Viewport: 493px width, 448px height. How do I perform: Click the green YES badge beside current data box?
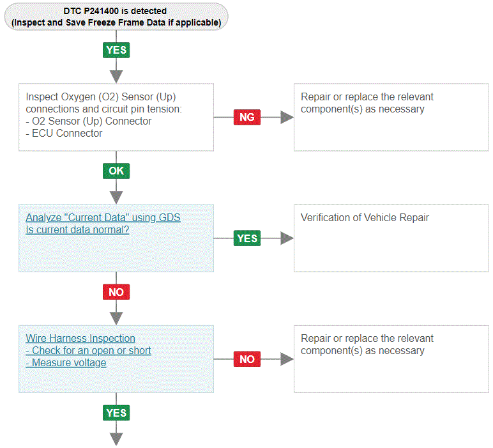(247, 238)
